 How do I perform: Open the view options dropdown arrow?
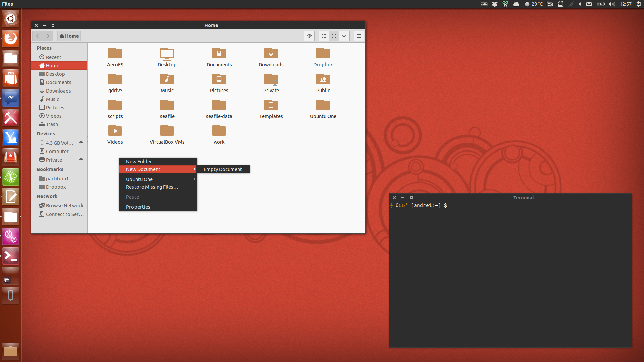pyautogui.click(x=344, y=36)
